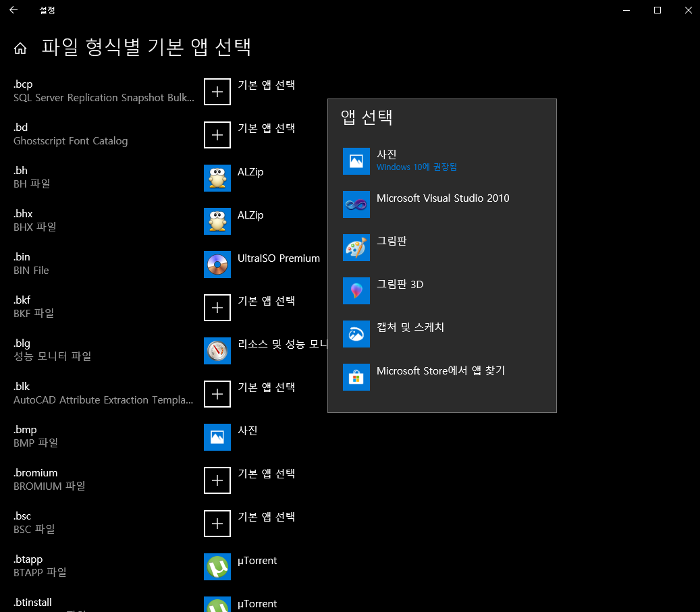
Task: Go back with the arrow in the title bar
Action: pyautogui.click(x=14, y=10)
